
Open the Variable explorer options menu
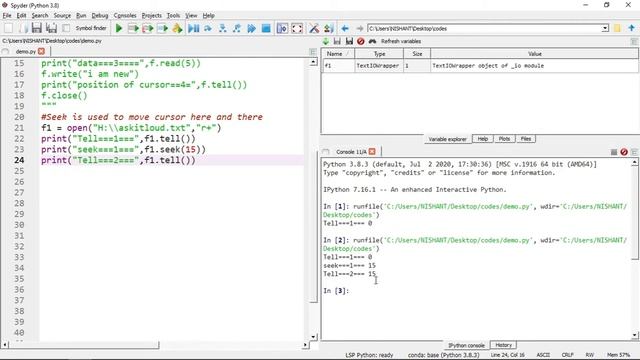coord(634,41)
